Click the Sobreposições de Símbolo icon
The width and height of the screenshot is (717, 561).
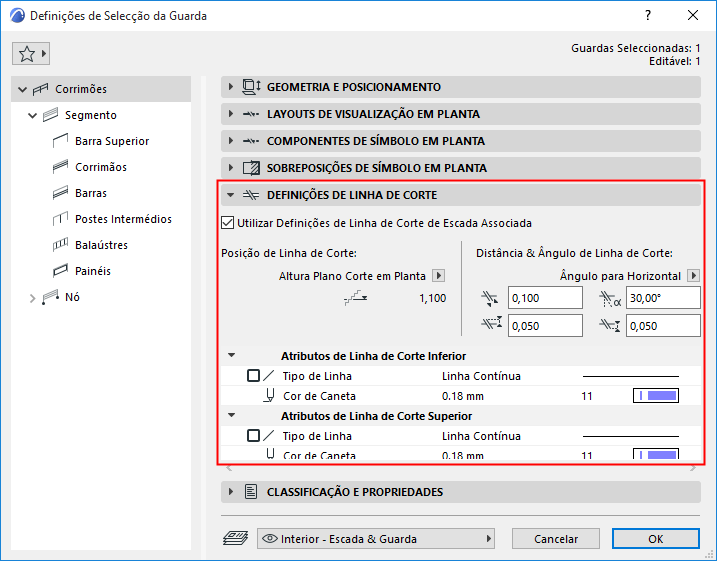click(251, 168)
